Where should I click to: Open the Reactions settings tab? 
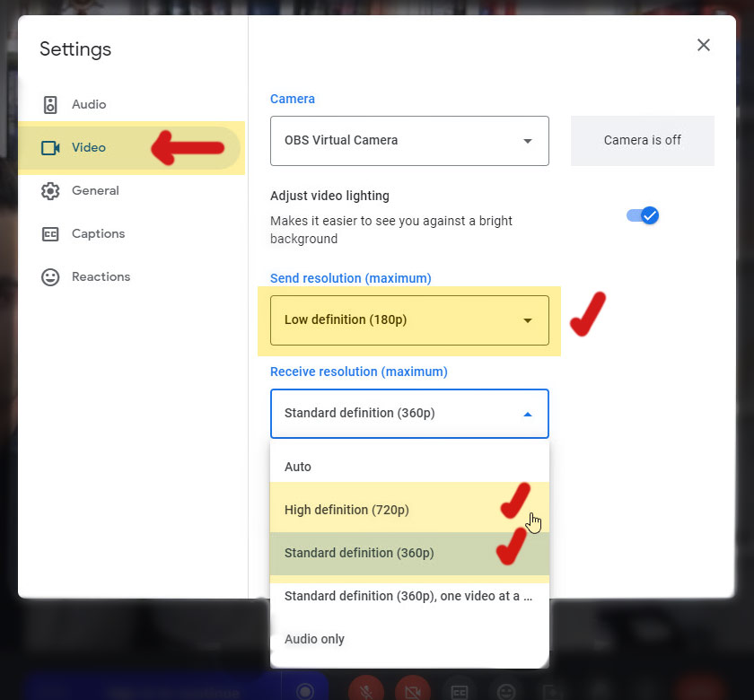point(101,277)
